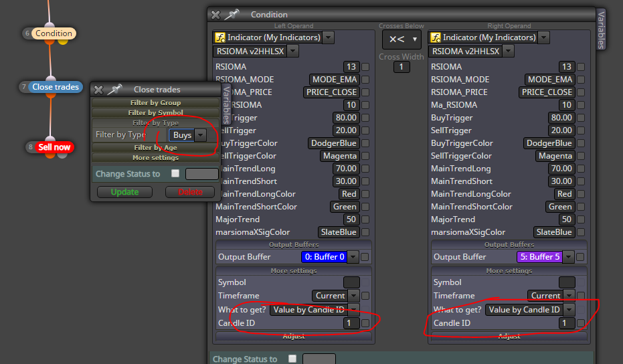Open Crosses Below operator dropdown
Screen dimensions: 623x364
point(402,39)
